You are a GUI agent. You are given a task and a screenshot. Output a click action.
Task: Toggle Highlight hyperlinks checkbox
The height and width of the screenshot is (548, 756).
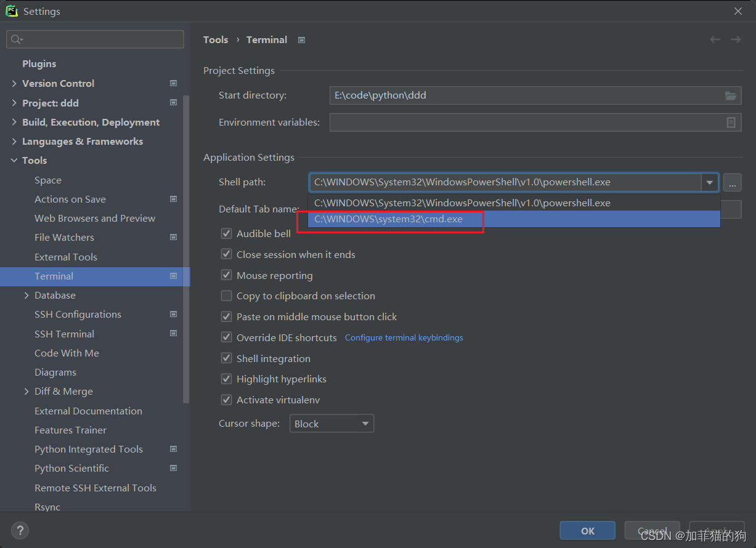pos(226,379)
